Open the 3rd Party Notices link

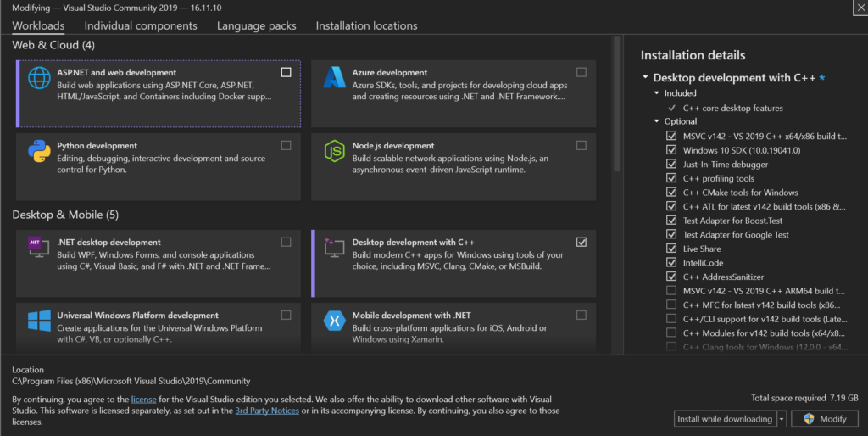pyautogui.click(x=267, y=411)
